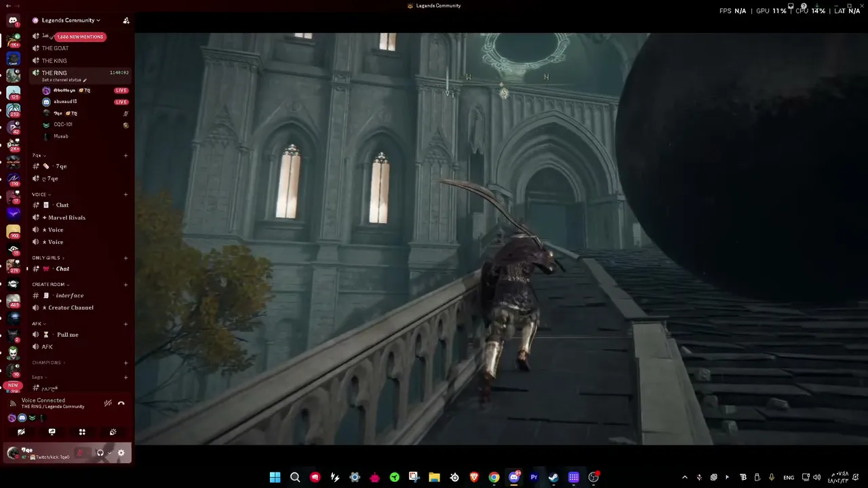The image size is (868, 488).
Task: Open Discord User Settings gear
Action: click(x=121, y=453)
